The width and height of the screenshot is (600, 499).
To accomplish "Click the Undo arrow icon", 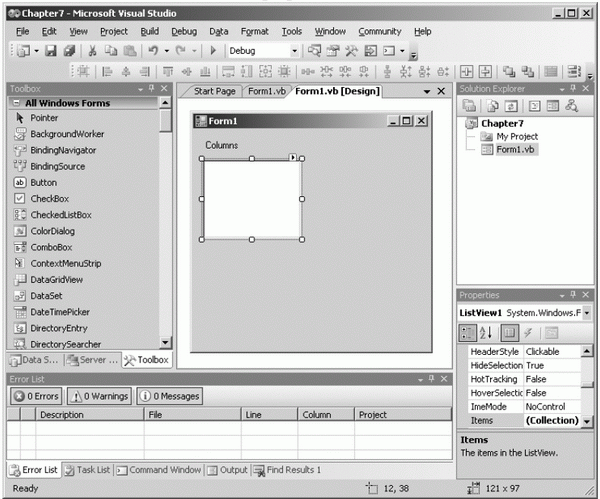I will coord(153,51).
